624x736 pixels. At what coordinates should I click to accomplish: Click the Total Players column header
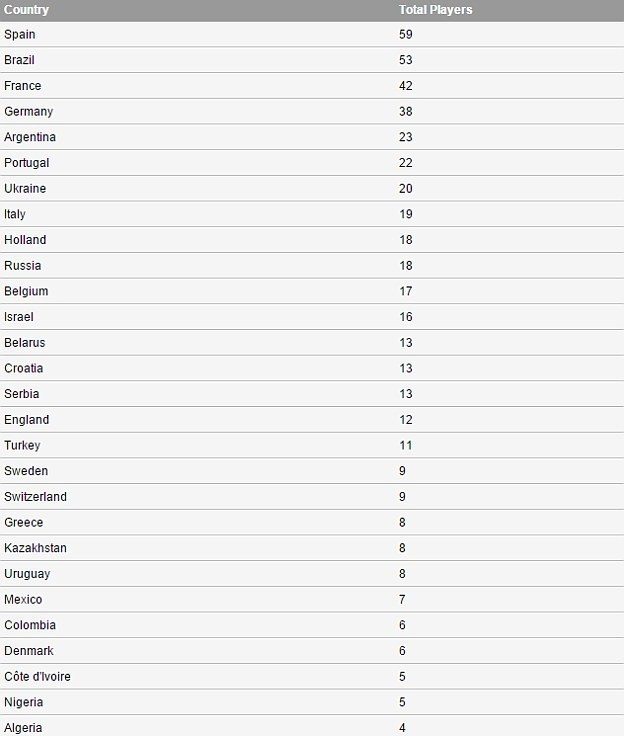[x=435, y=10]
